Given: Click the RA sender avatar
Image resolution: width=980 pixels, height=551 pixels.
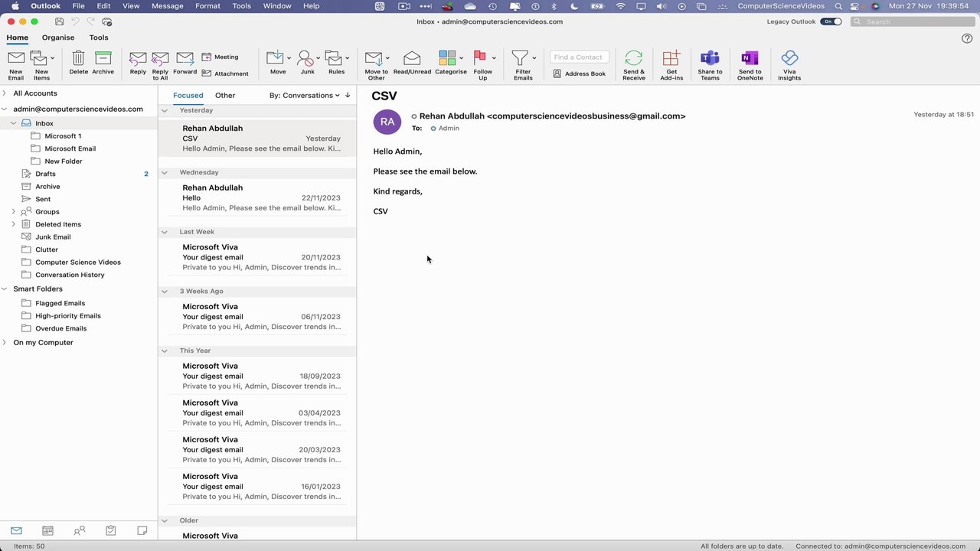Looking at the screenshot, I should pos(387,122).
